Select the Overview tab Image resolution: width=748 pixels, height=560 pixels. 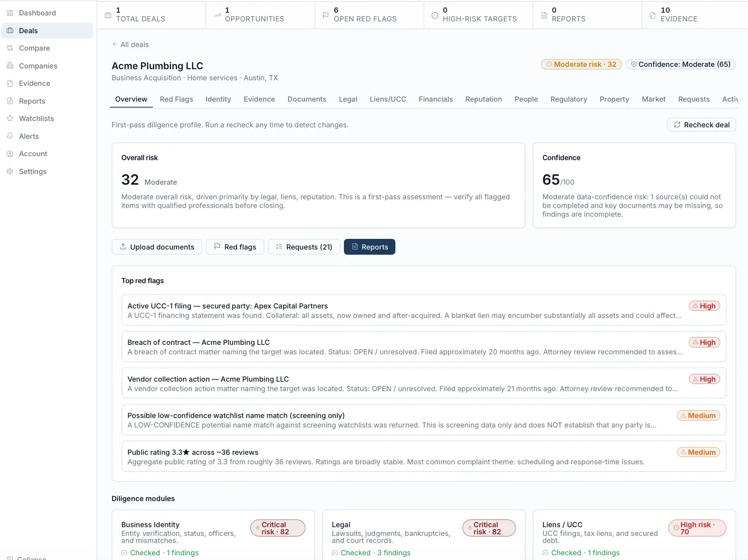[131, 99]
